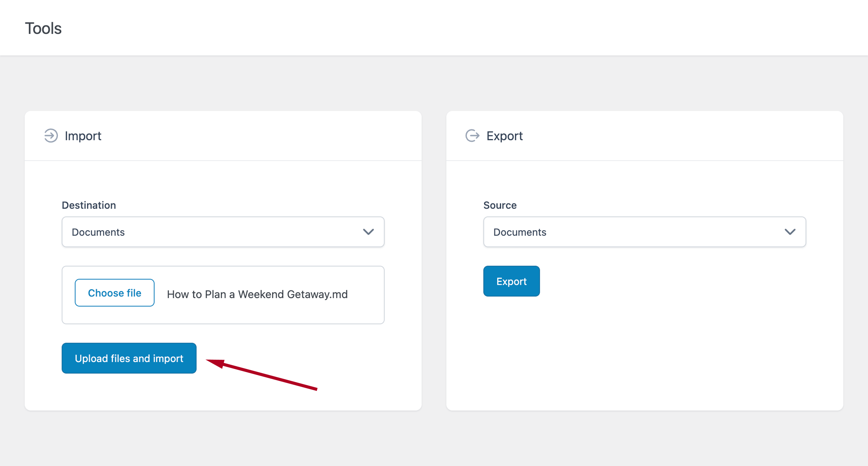Screen dimensions: 868x466
Task: Click the filename How to Plan a Weekend Getaway.md
Action: [x=257, y=294]
